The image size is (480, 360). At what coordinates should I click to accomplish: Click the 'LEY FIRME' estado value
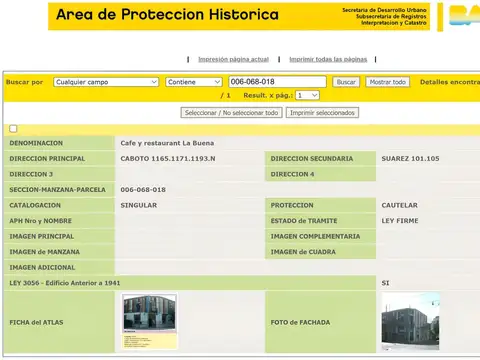tap(400, 221)
